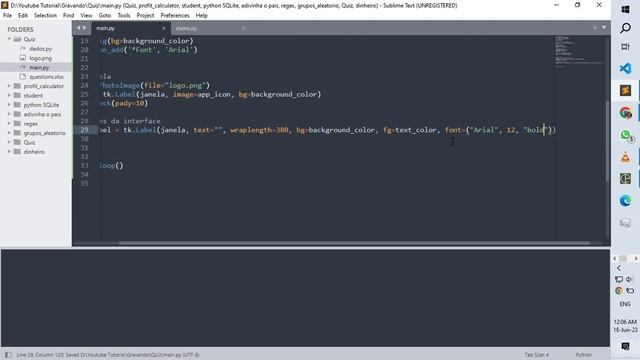This screenshot has height=360, width=640.
Task: Open Google Chrome from the taskbar
Action: pyautogui.click(x=625, y=112)
